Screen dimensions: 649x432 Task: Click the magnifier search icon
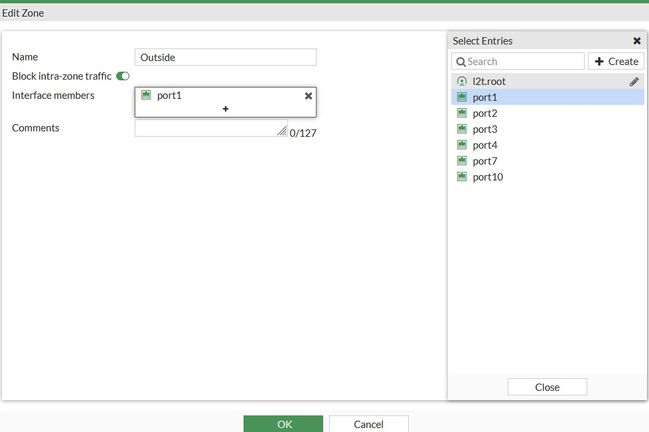pos(461,62)
